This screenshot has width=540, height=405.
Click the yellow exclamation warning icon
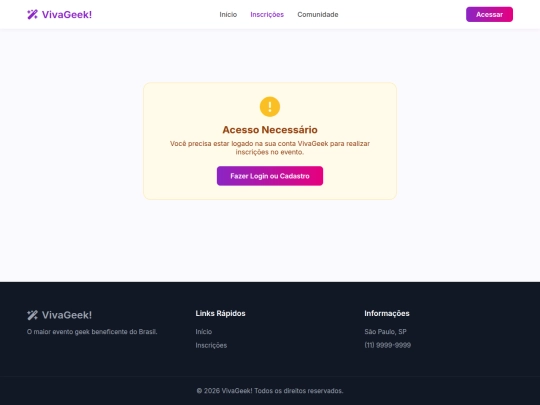coord(270,107)
